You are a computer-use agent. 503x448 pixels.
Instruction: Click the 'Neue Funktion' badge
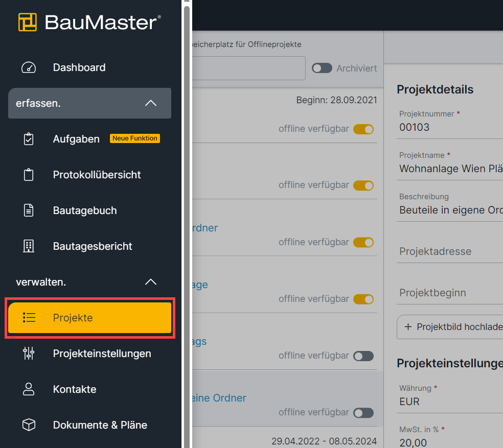[135, 138]
